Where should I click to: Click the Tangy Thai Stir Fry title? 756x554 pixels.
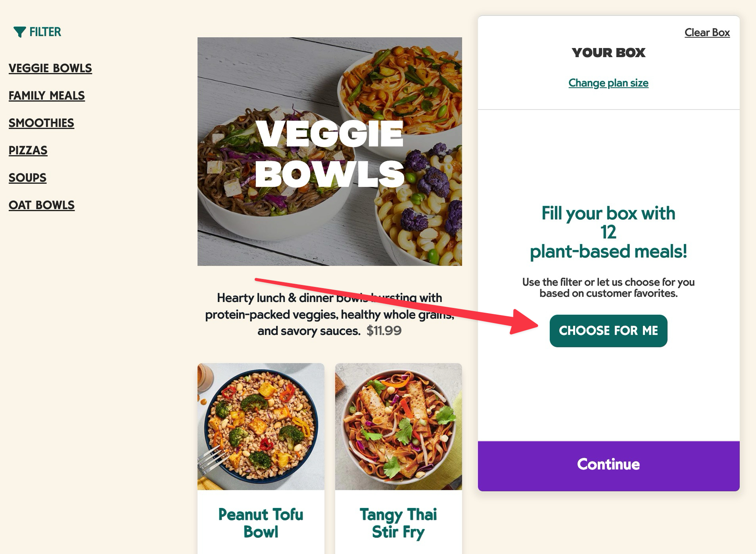(x=398, y=523)
